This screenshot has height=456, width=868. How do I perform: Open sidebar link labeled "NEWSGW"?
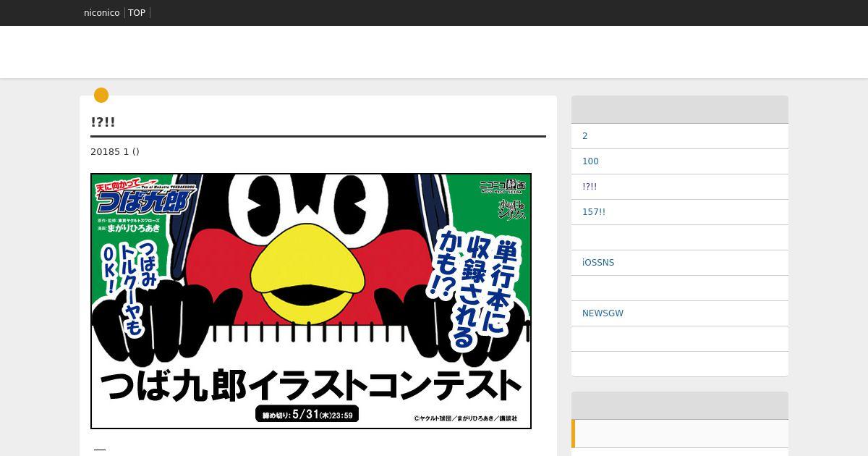[603, 313]
